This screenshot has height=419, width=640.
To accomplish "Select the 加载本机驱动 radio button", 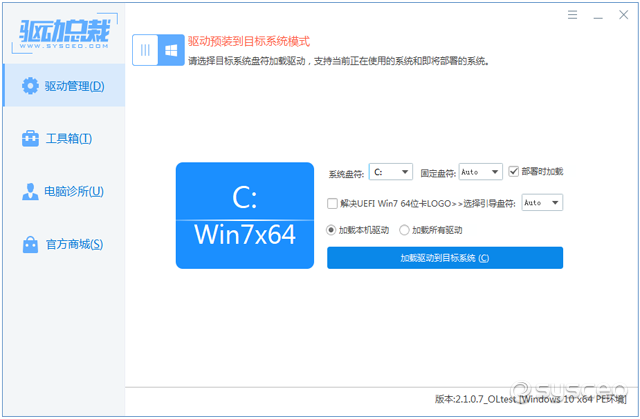I will point(331,230).
